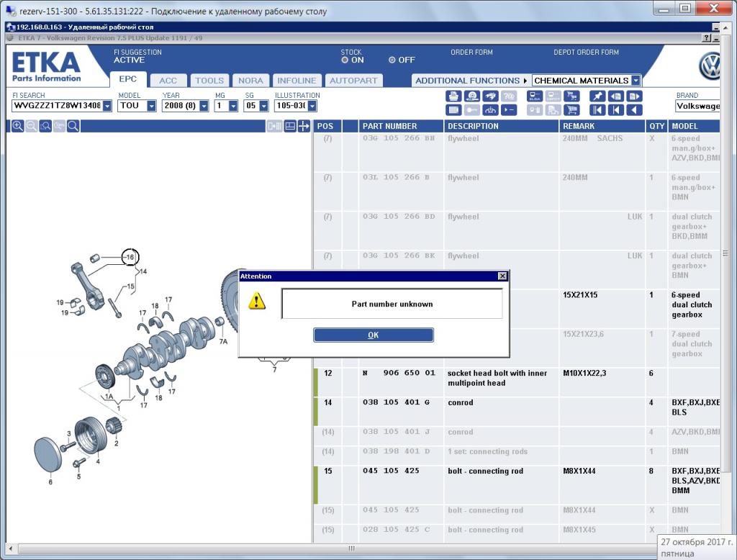737x560 pixels.
Task: Click the move-arrows icon above illustration
Action: click(304, 126)
